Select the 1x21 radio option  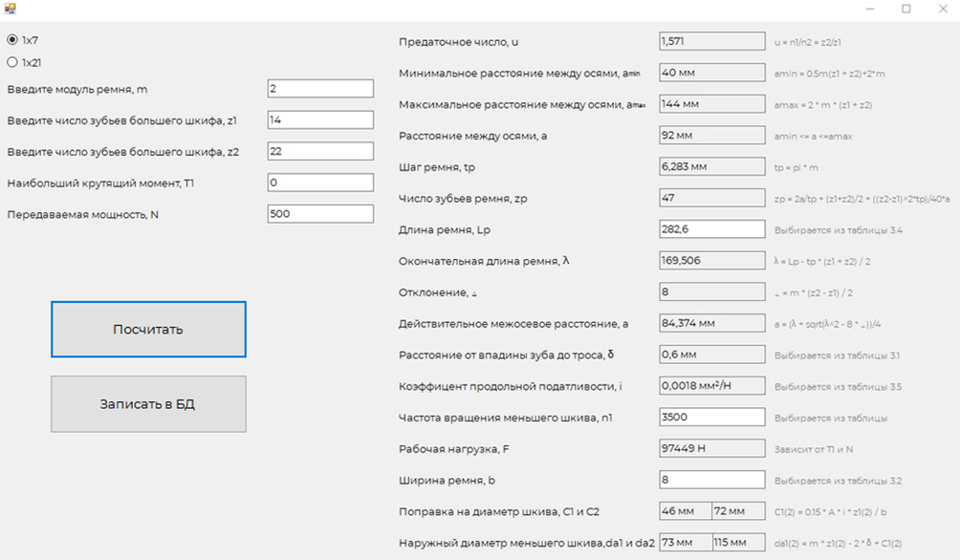[24, 62]
